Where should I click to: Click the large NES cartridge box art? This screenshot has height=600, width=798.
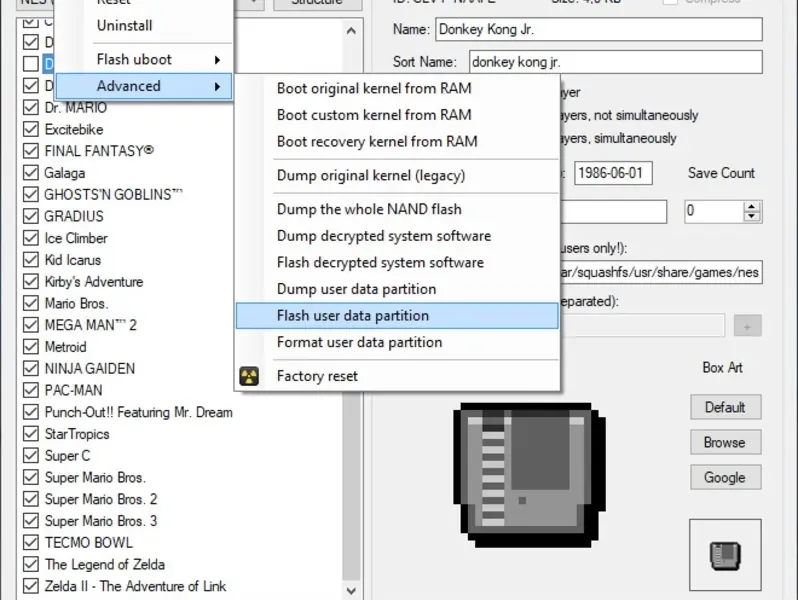(529, 475)
